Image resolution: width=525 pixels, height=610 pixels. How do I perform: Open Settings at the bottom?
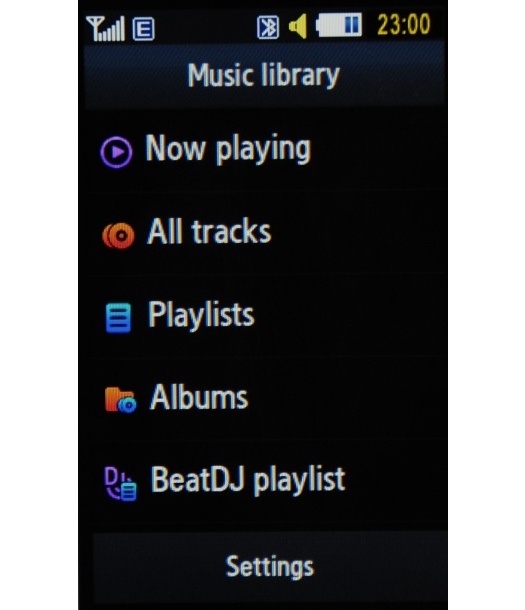[269, 567]
